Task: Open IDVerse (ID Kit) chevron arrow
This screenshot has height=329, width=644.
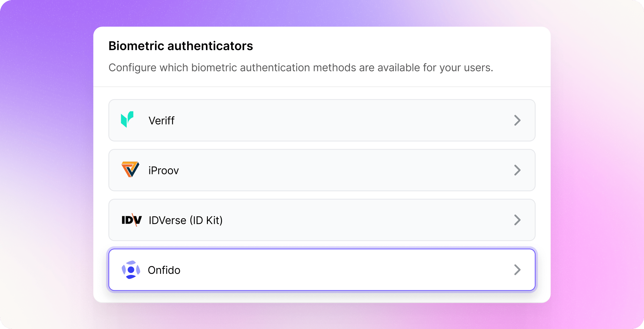Action: pos(517,220)
